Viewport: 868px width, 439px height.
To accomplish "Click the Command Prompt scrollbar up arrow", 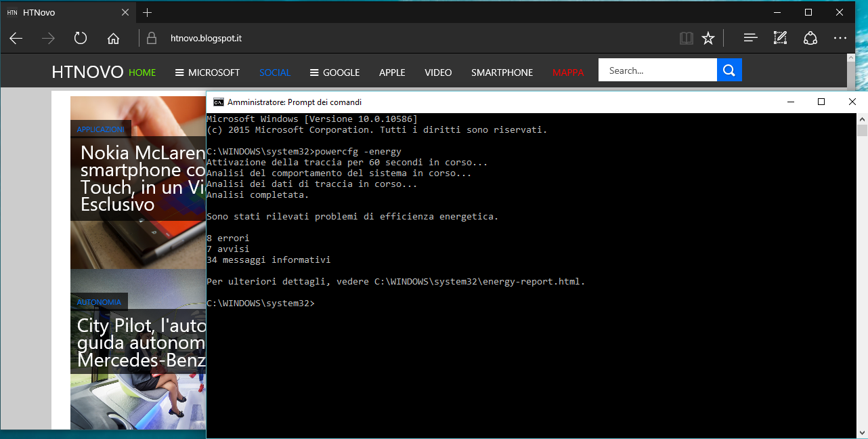I will pos(862,119).
